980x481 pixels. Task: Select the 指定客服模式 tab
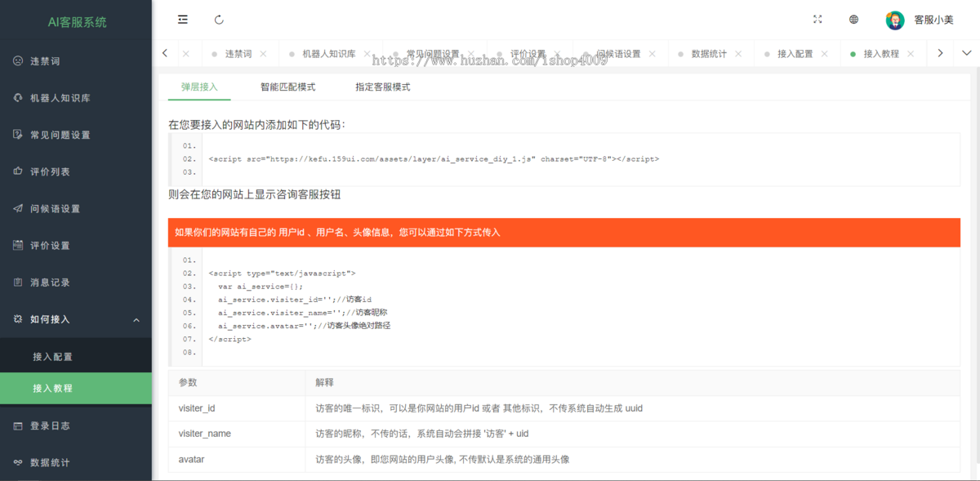click(382, 87)
